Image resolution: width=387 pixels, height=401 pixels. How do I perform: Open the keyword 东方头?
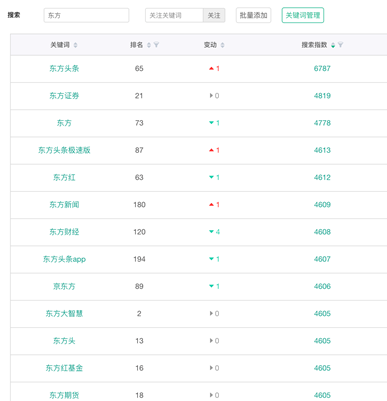(64, 341)
